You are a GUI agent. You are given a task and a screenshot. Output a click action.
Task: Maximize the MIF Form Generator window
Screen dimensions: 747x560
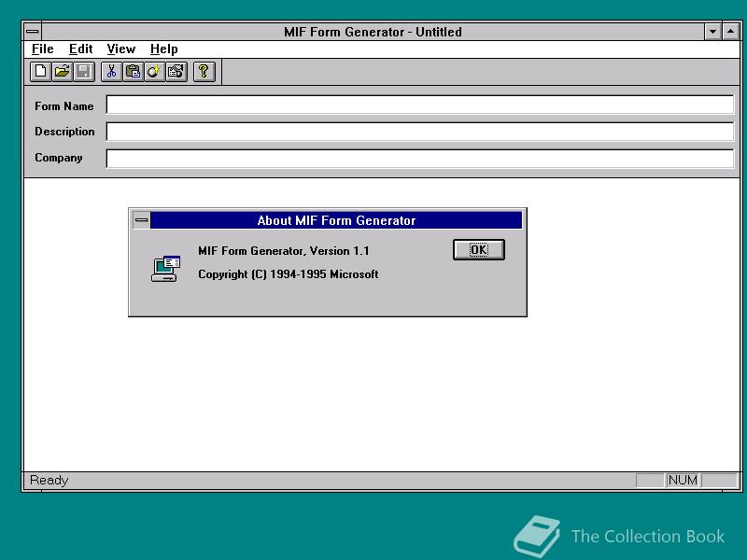click(x=731, y=32)
